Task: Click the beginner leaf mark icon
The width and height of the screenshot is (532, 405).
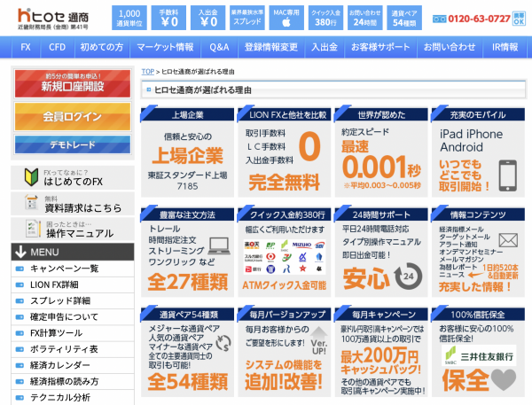Action: tap(31, 177)
